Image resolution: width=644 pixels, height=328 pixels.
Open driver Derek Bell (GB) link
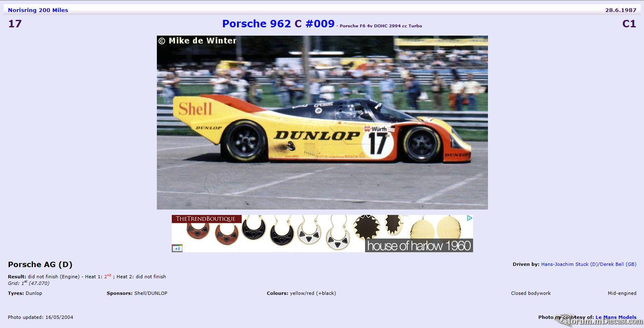[618, 264]
